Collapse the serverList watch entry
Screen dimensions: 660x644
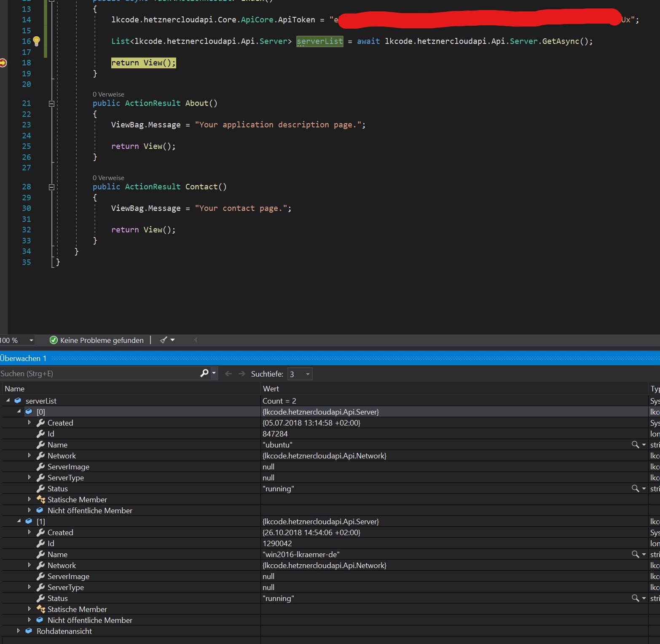point(8,400)
